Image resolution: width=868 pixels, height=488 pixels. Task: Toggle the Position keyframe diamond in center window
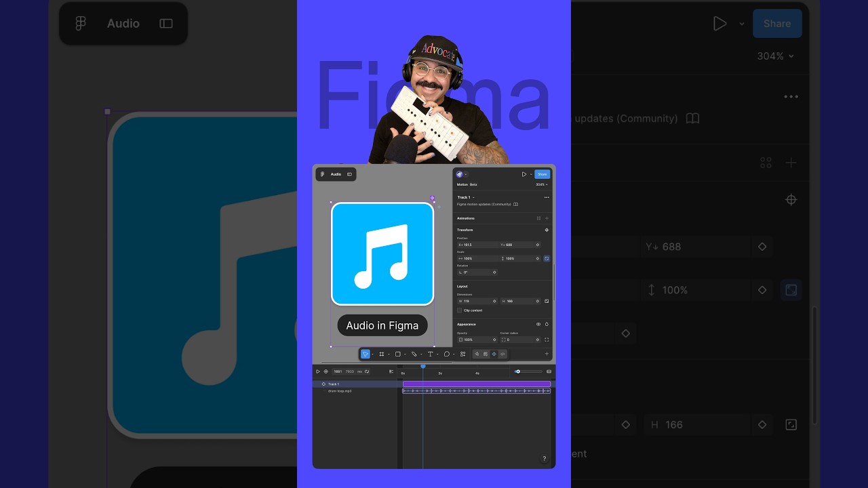point(538,245)
